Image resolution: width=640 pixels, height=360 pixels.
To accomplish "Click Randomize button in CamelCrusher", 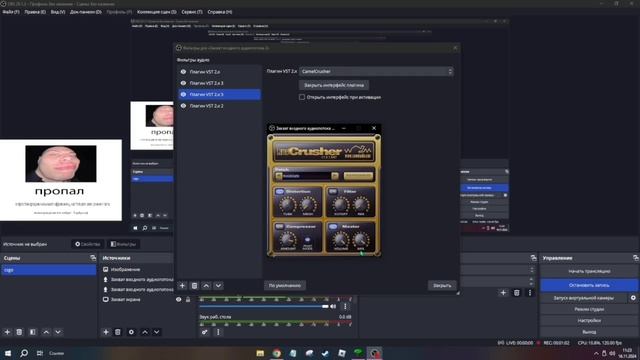I will tap(358, 176).
